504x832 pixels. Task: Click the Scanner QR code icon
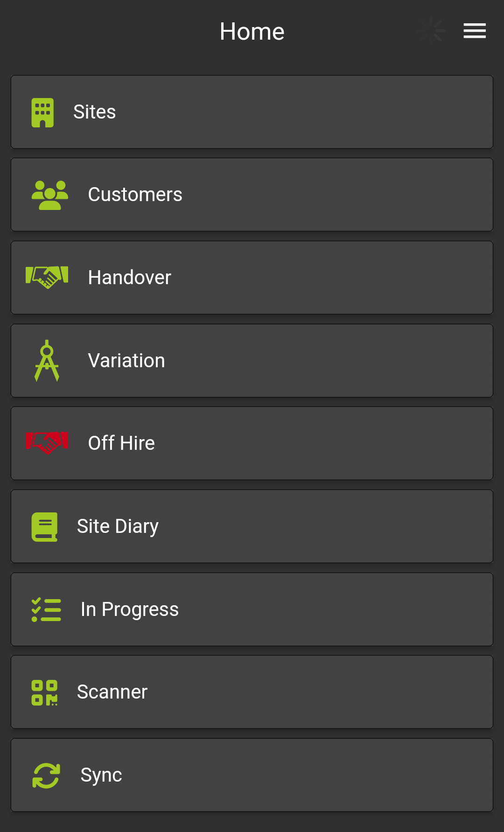pyautogui.click(x=44, y=692)
